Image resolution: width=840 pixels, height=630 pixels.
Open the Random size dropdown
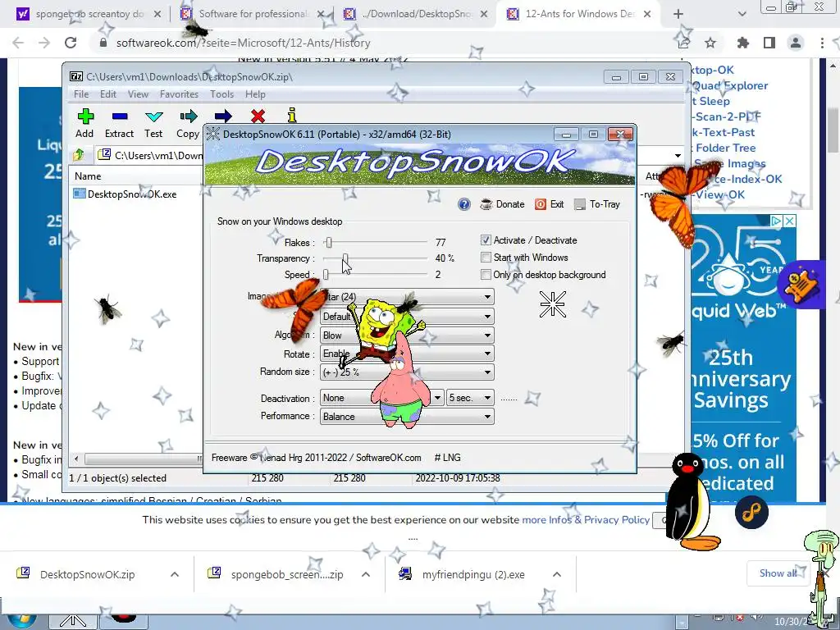point(407,372)
